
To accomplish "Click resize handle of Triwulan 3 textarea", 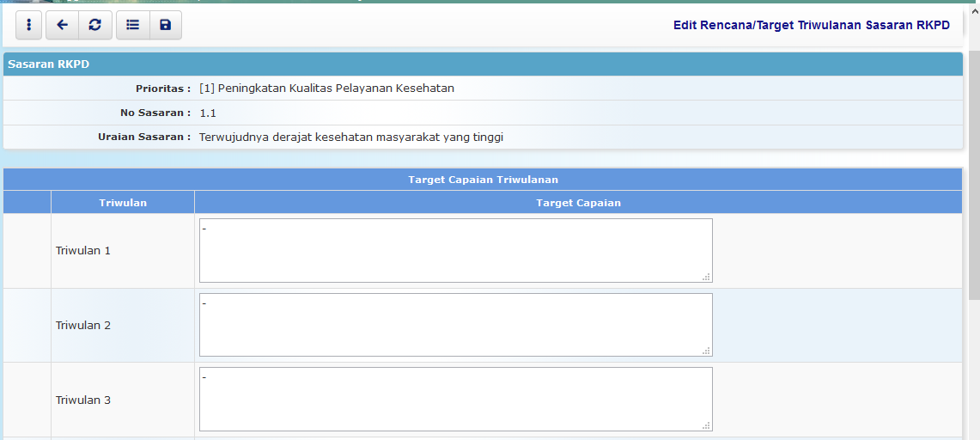I will [706, 425].
